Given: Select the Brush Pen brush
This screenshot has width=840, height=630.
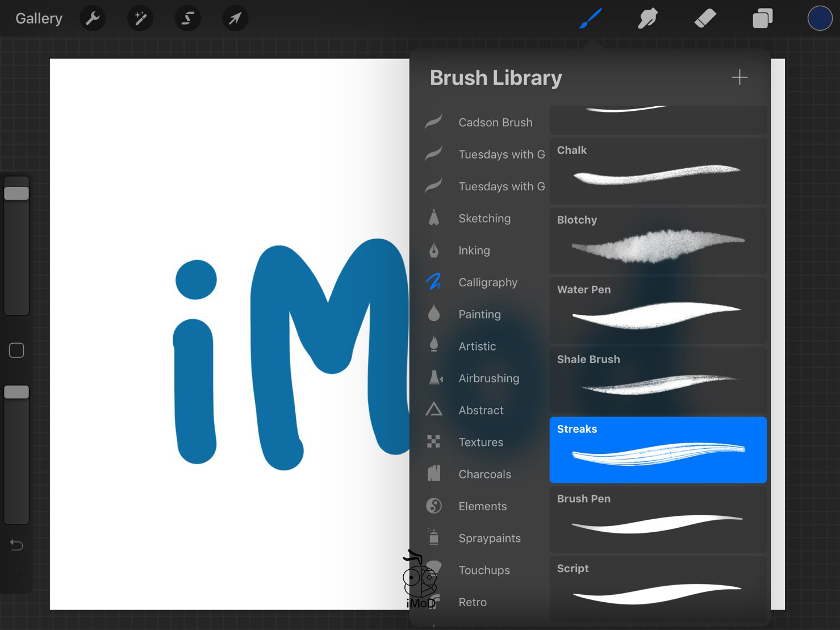Looking at the screenshot, I should click(657, 519).
